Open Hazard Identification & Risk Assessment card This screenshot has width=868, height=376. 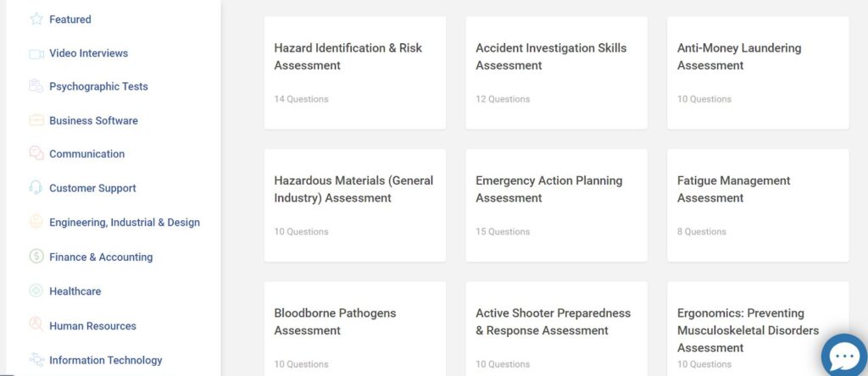(x=355, y=73)
